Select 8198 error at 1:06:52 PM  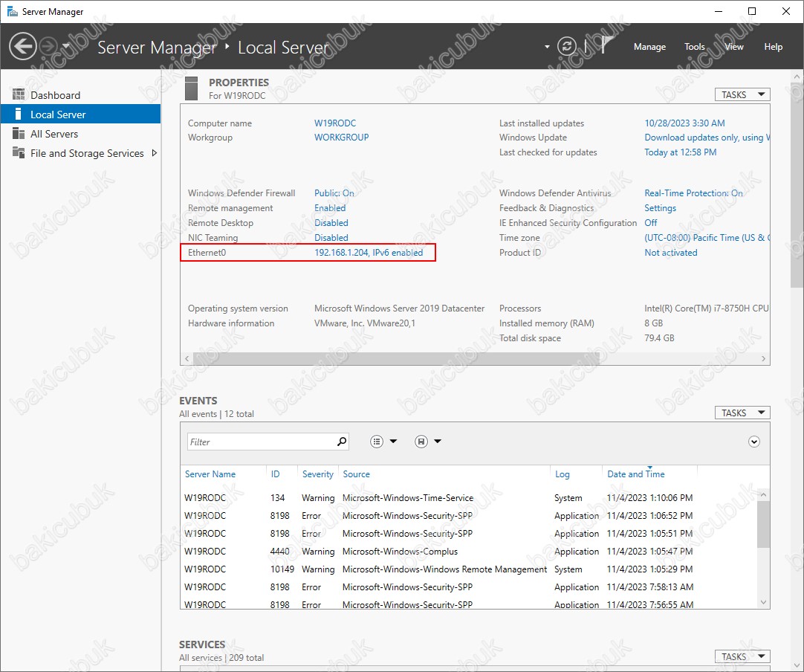pyautogui.click(x=469, y=516)
